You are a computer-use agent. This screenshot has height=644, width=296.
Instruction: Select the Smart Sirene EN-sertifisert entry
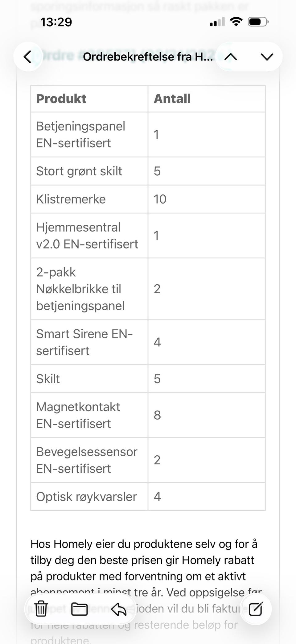click(x=84, y=342)
